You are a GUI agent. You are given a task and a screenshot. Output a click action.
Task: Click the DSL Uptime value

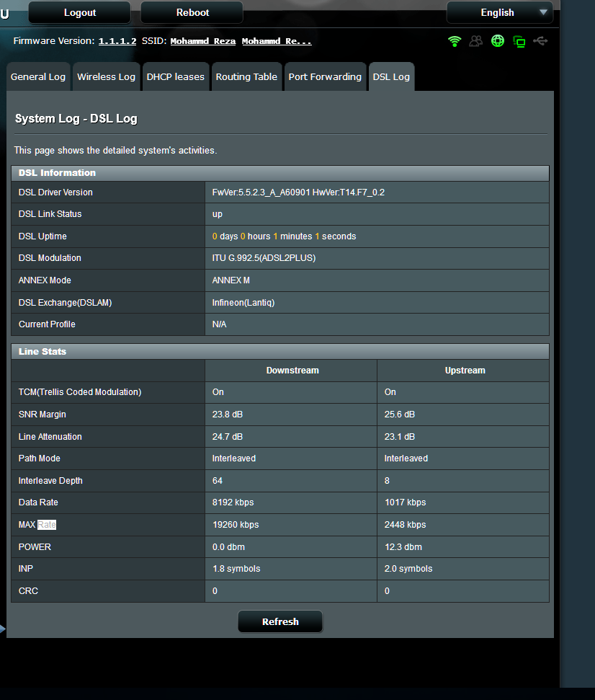284,236
